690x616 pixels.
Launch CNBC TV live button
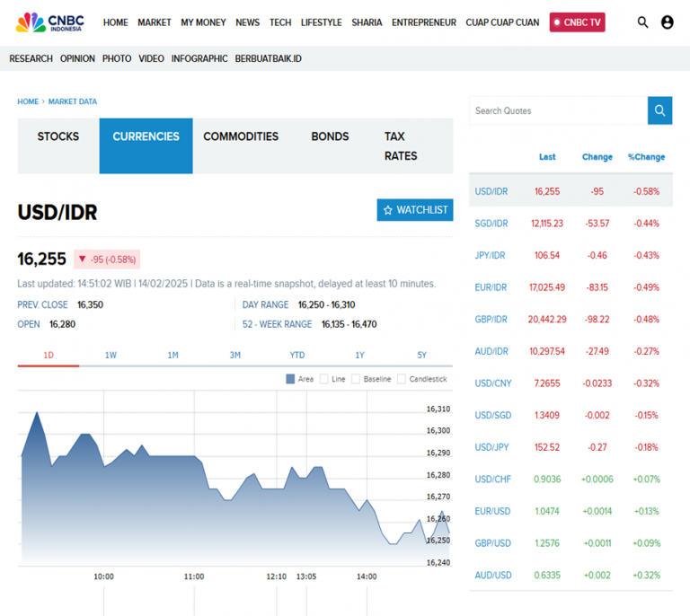(x=577, y=22)
